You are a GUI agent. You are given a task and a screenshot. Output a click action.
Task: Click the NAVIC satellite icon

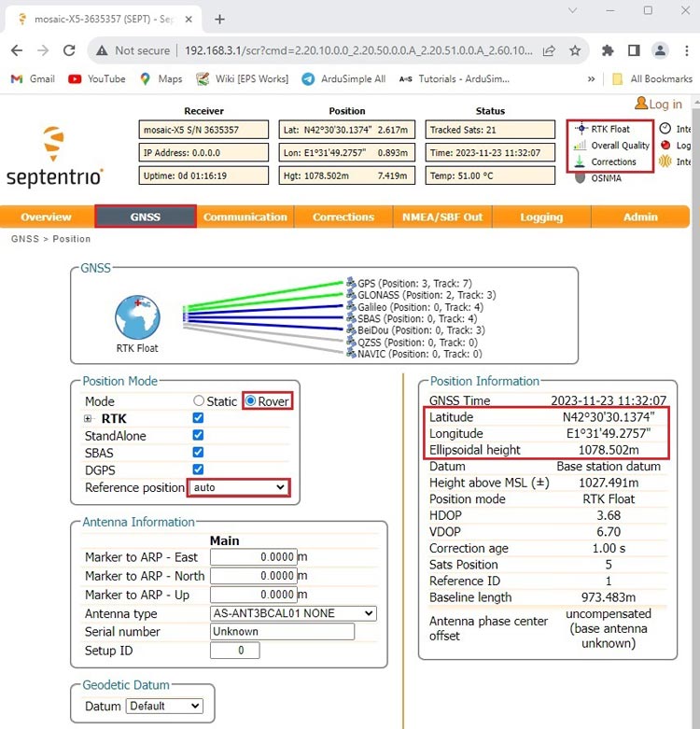point(351,354)
